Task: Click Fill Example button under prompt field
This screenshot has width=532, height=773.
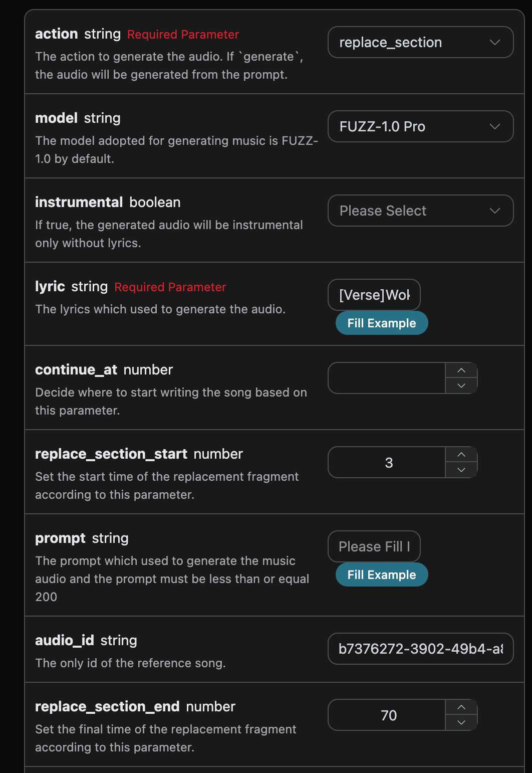Action: [x=382, y=574]
